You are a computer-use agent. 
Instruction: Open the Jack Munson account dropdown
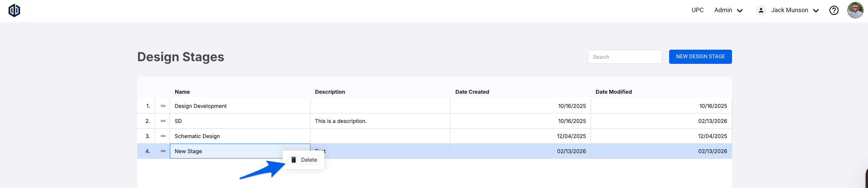coord(795,10)
